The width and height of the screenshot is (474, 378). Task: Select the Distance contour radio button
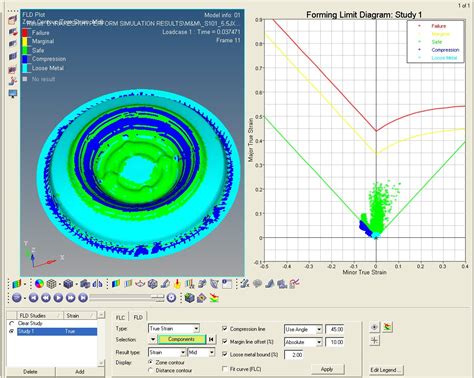pyautogui.click(x=150, y=370)
